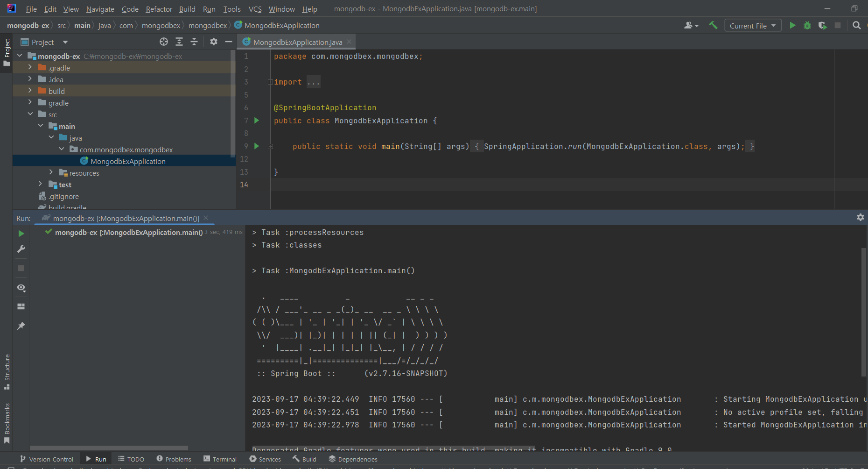Viewport: 868px width, 469px height.
Task: Close the mongodb-ex Run tab
Action: [x=206, y=218]
